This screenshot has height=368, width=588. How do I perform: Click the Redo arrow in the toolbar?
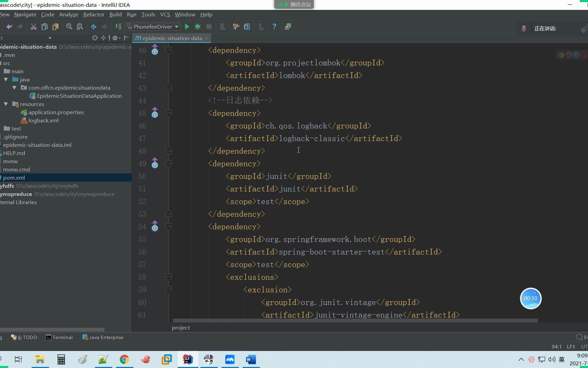point(20,27)
